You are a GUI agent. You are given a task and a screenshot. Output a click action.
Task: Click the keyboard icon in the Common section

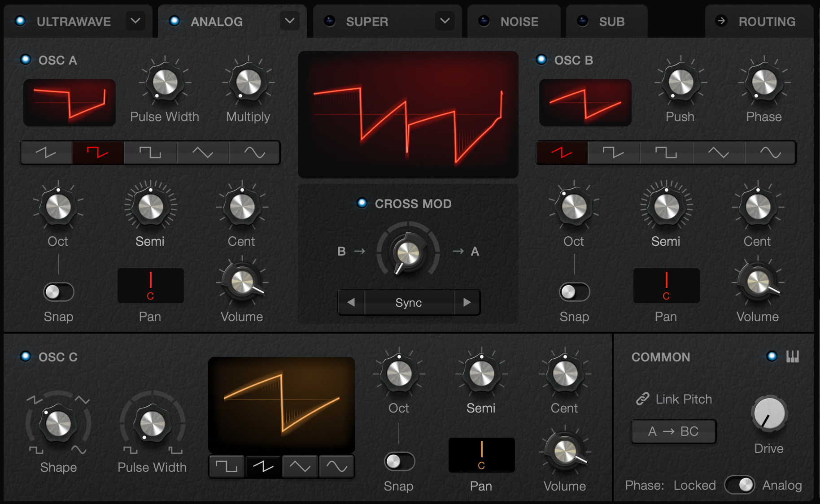[x=793, y=356]
